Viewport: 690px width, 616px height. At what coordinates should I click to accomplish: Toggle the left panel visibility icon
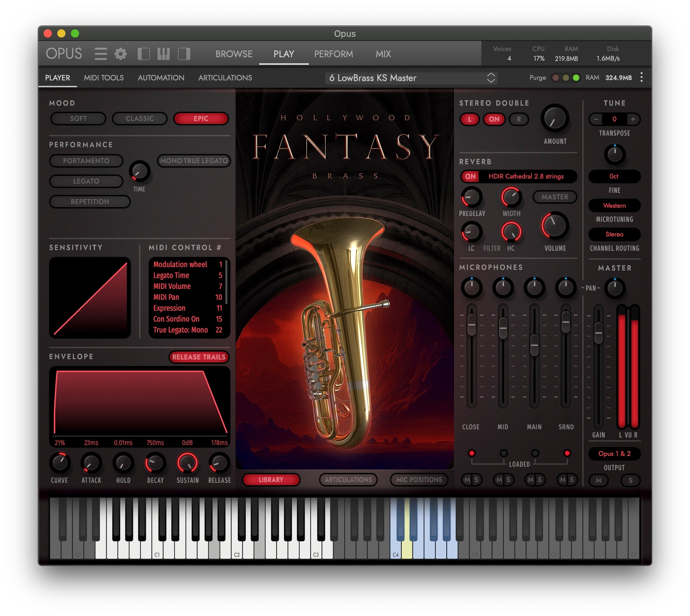pos(144,54)
